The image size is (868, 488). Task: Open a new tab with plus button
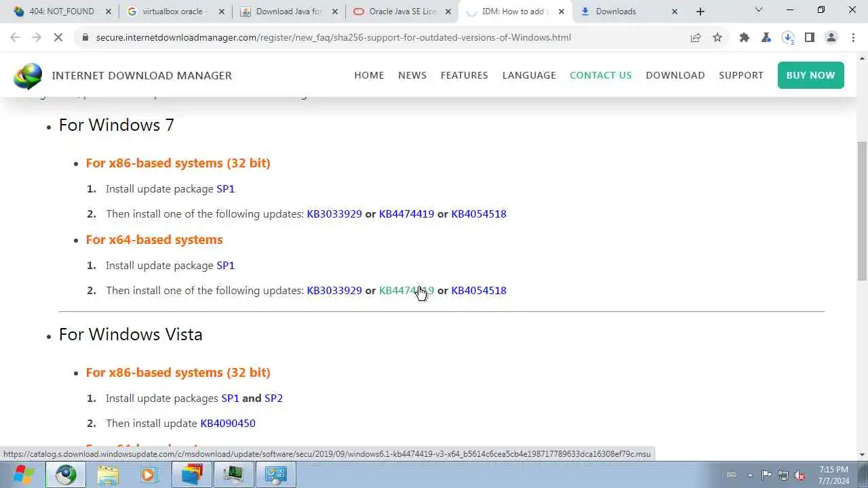701,12
